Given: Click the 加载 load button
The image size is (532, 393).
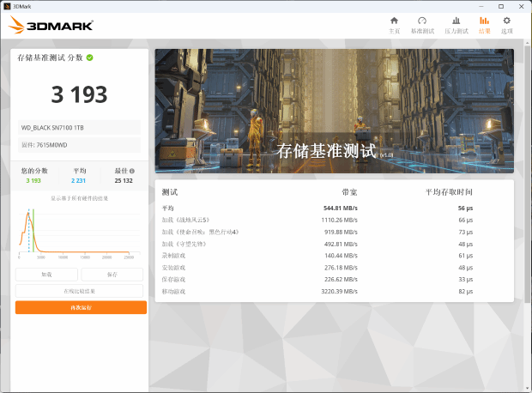Looking at the screenshot, I should pyautogui.click(x=46, y=275).
